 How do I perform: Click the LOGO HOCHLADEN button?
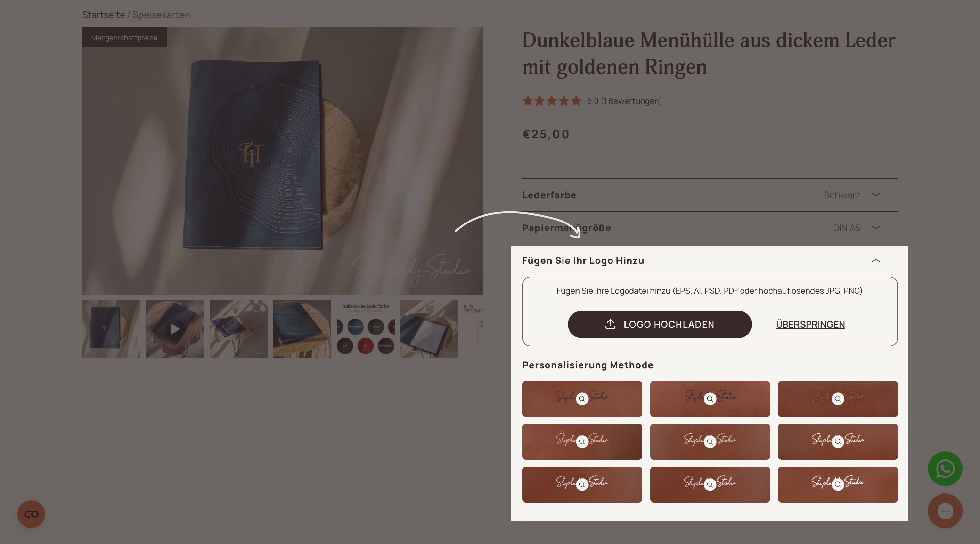[x=660, y=324]
